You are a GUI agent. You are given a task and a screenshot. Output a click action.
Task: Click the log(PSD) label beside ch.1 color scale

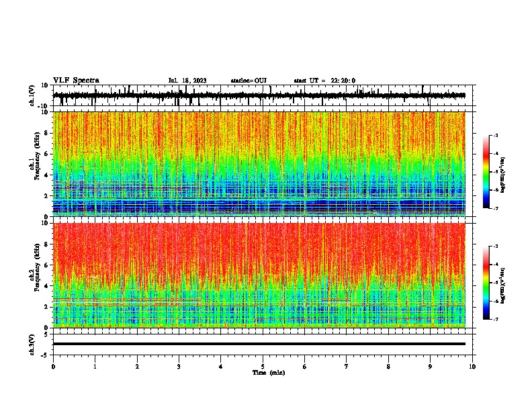pyautogui.click(x=503, y=175)
